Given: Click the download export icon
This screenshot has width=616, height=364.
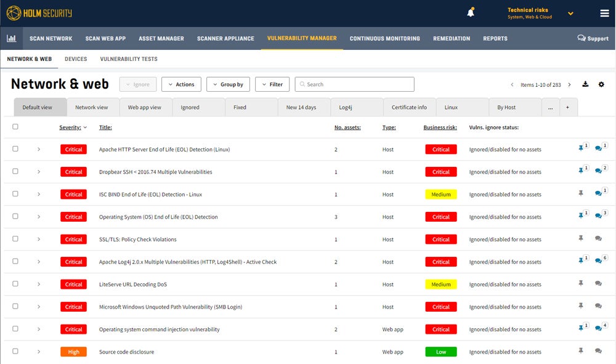Looking at the screenshot, I should point(585,84).
